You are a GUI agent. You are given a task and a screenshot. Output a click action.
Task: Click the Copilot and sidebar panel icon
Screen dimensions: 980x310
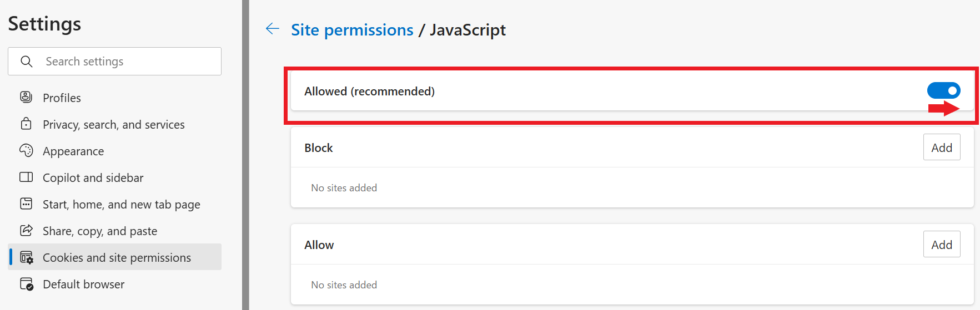tap(26, 177)
